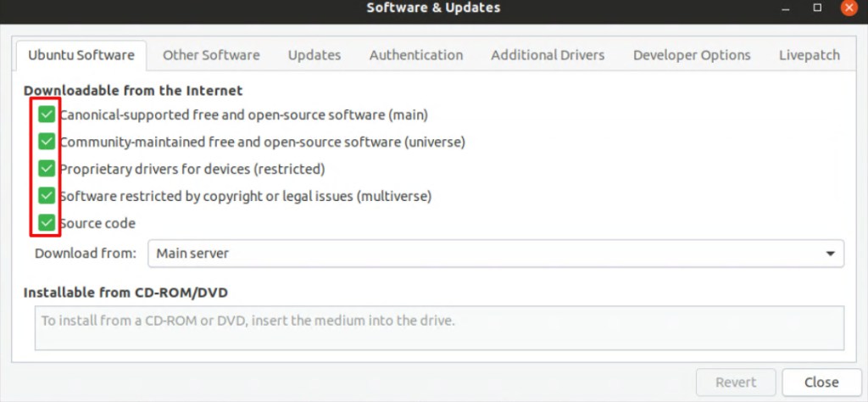Close the window using the titlebar icon
This screenshot has height=402, width=868.
tap(849, 8)
